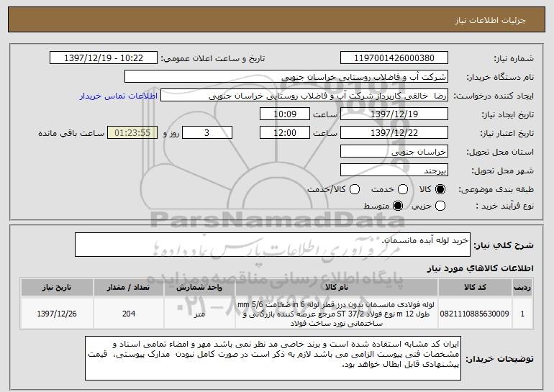Select the کالا radio button
This screenshot has width=554, height=392.
coord(440,189)
